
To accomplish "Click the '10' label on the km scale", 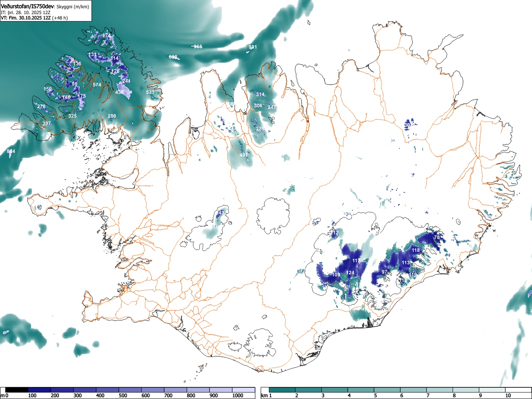I will [x=508, y=396].
